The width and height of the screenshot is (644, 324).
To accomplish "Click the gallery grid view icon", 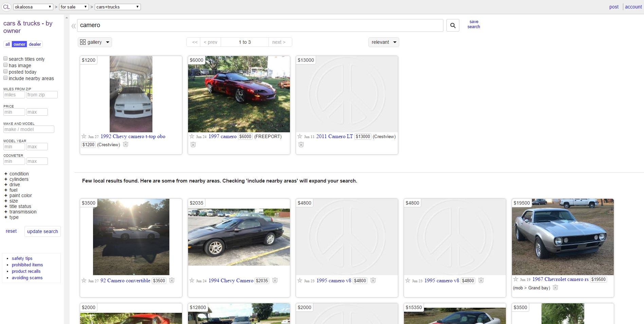I will [x=83, y=42].
